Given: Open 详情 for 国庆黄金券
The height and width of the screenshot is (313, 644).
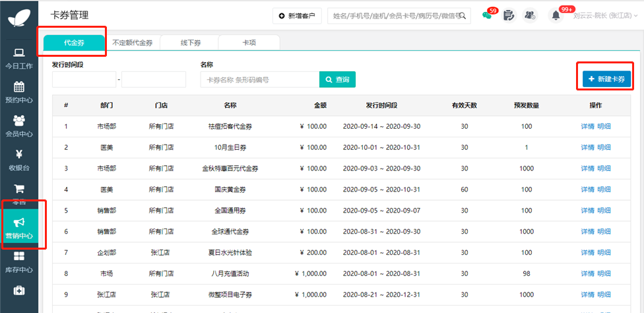Looking at the screenshot, I should point(587,190).
